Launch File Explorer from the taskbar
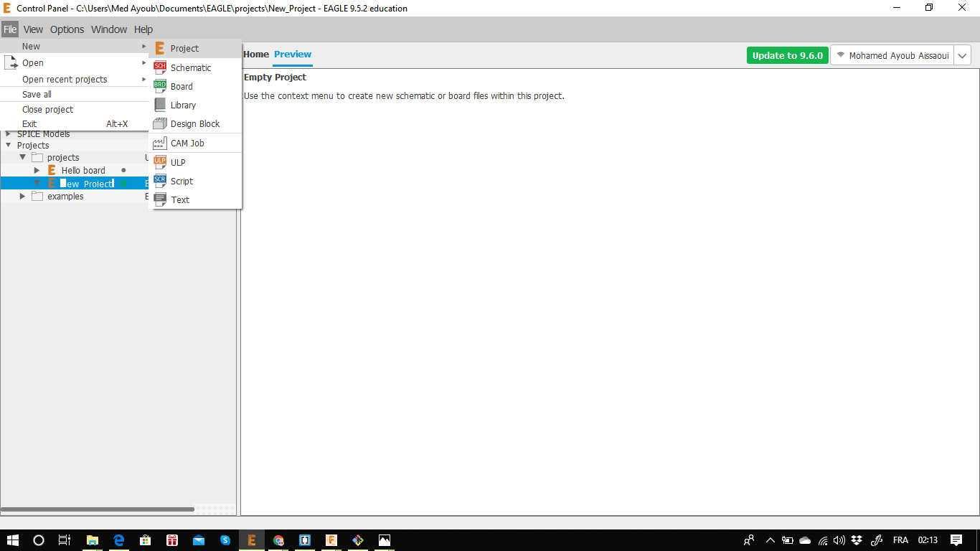 [x=93, y=540]
